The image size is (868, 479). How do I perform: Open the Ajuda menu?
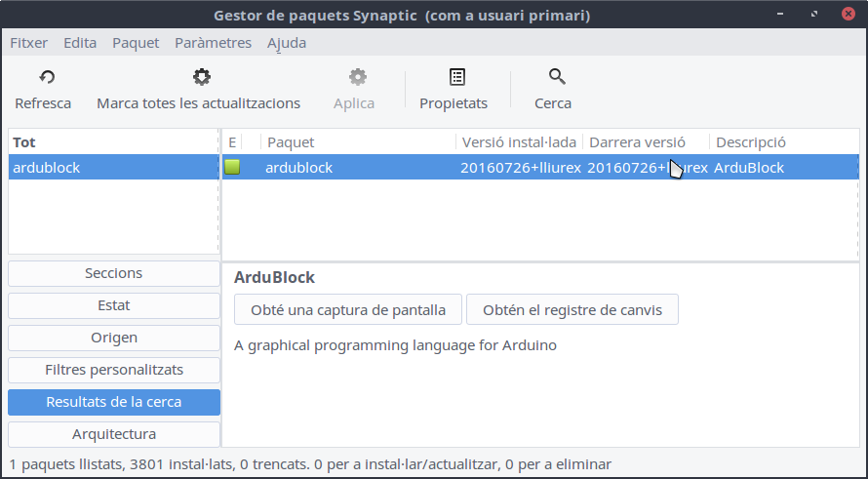(x=287, y=43)
